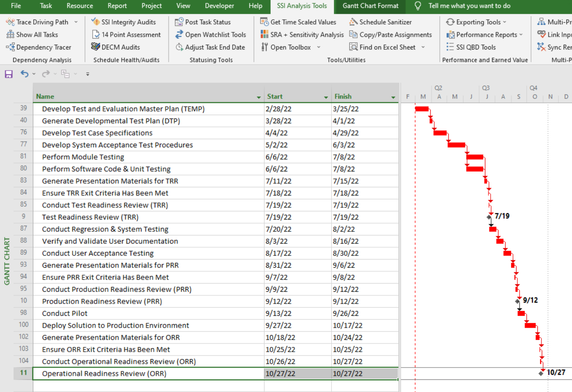572x392 pixels.
Task: Open the Name column filter dropdown
Action: (259, 97)
